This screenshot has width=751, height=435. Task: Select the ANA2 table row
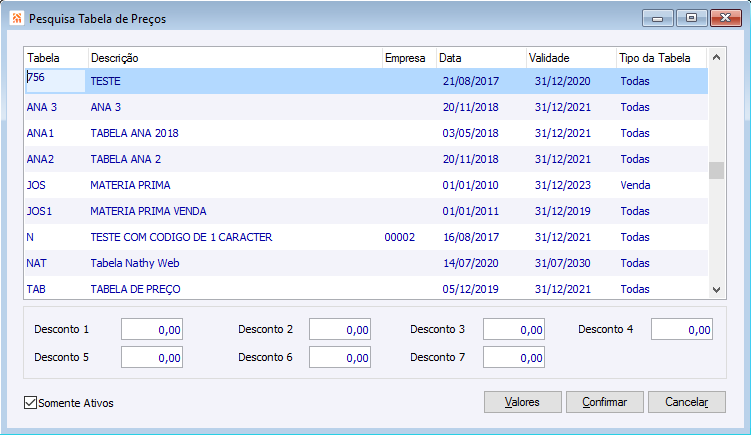(366, 159)
